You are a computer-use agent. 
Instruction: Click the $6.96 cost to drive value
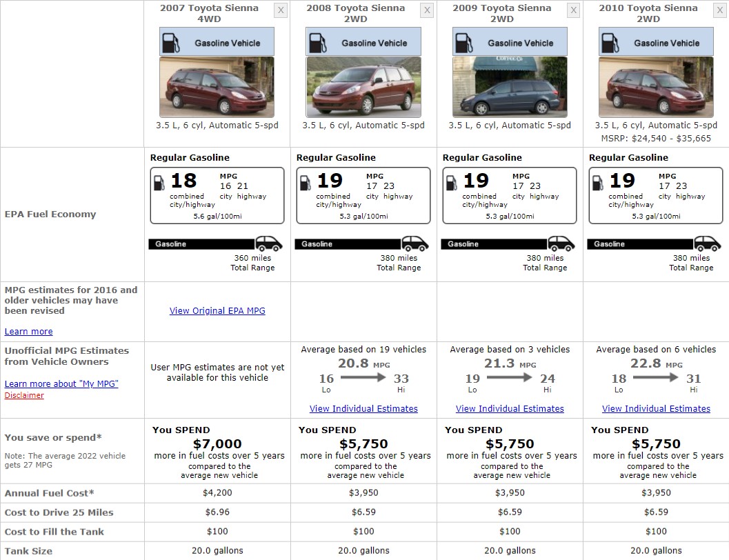[217, 512]
